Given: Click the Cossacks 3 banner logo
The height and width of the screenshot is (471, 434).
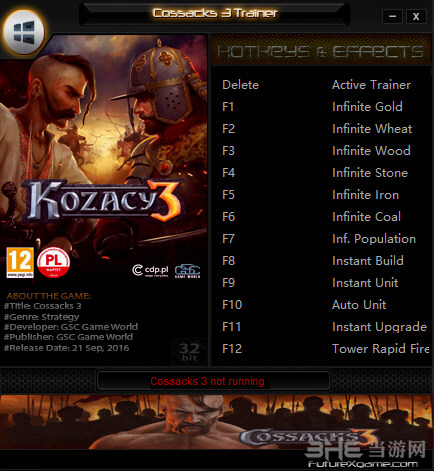Looking at the screenshot, I should (x=308, y=438).
